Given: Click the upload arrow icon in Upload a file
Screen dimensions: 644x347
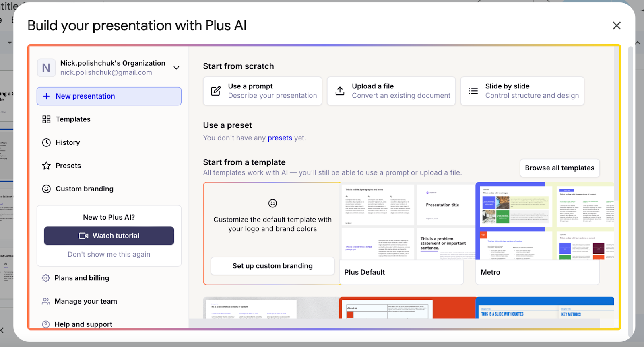Looking at the screenshot, I should 340,91.
